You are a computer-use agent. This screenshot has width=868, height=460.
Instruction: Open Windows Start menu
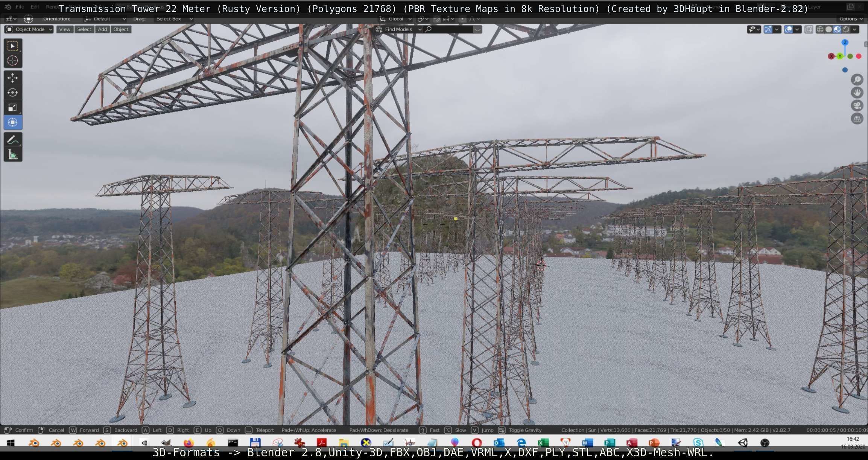tap(11, 443)
